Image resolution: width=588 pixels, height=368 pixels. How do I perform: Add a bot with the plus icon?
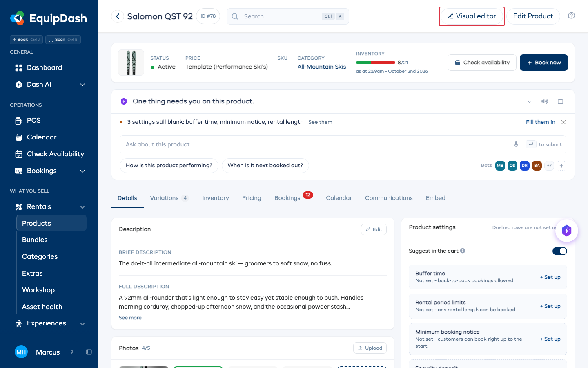point(561,166)
